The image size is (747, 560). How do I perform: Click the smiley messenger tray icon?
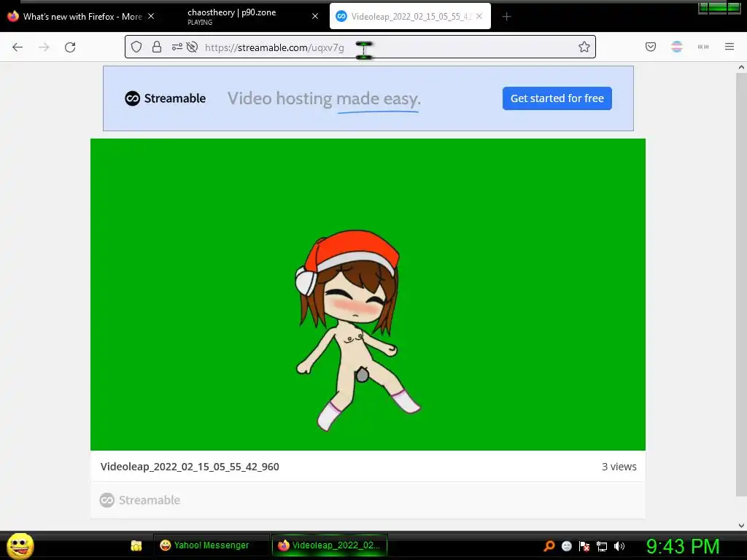[x=566, y=545]
